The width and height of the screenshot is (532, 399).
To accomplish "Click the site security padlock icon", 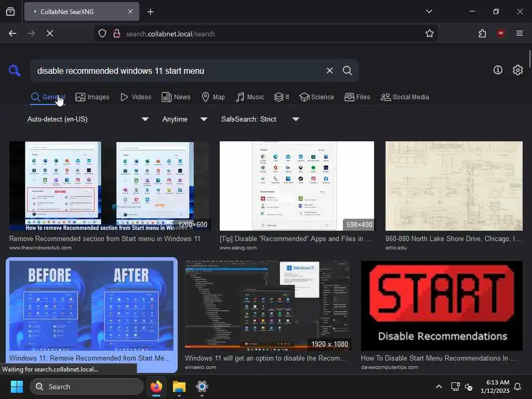I will pos(117,34).
